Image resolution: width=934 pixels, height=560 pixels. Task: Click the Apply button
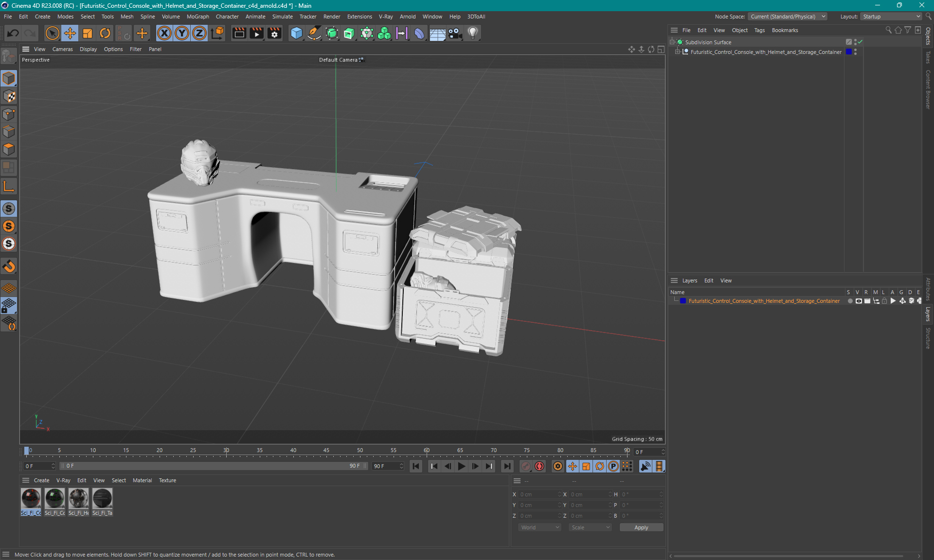pyautogui.click(x=641, y=527)
